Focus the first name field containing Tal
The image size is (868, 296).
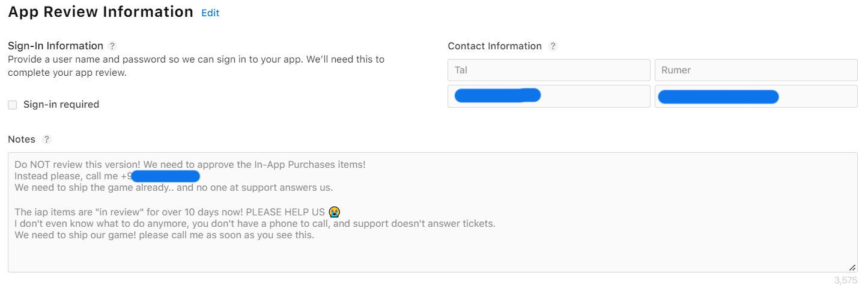click(548, 70)
